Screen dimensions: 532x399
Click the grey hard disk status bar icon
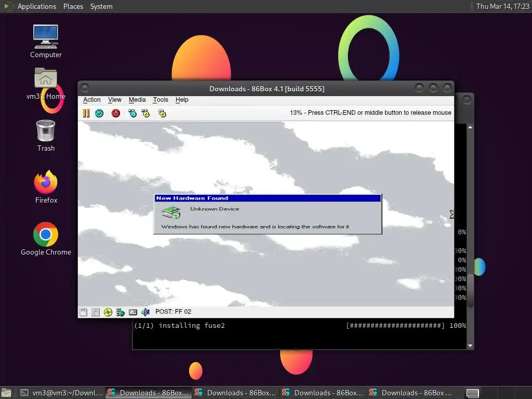tap(133, 312)
